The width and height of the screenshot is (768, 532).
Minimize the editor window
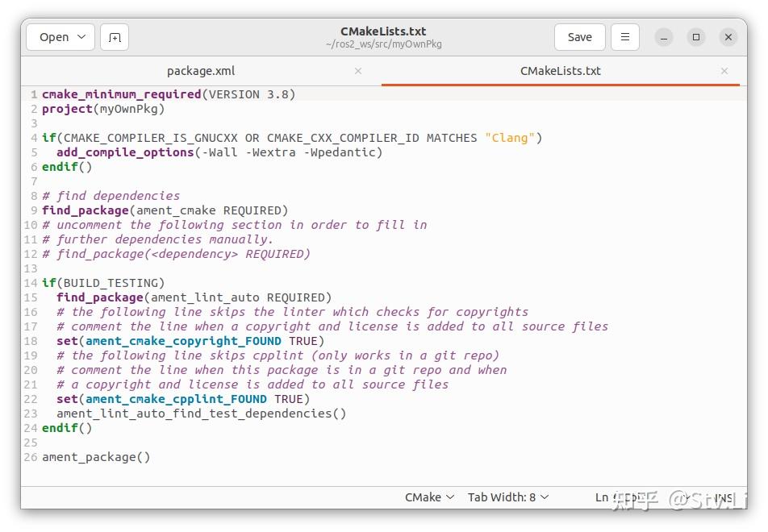tap(664, 37)
